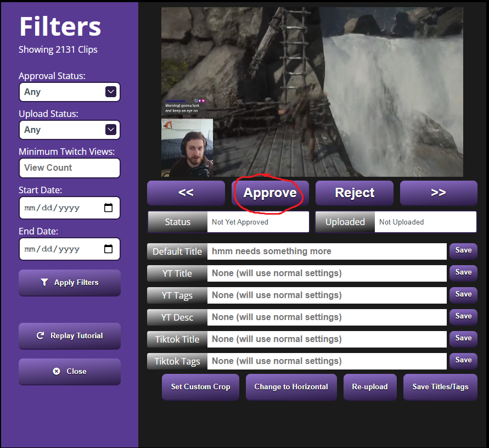Image resolution: width=489 pixels, height=448 pixels.
Task: Click Set Custom Crop button
Action: click(x=200, y=387)
